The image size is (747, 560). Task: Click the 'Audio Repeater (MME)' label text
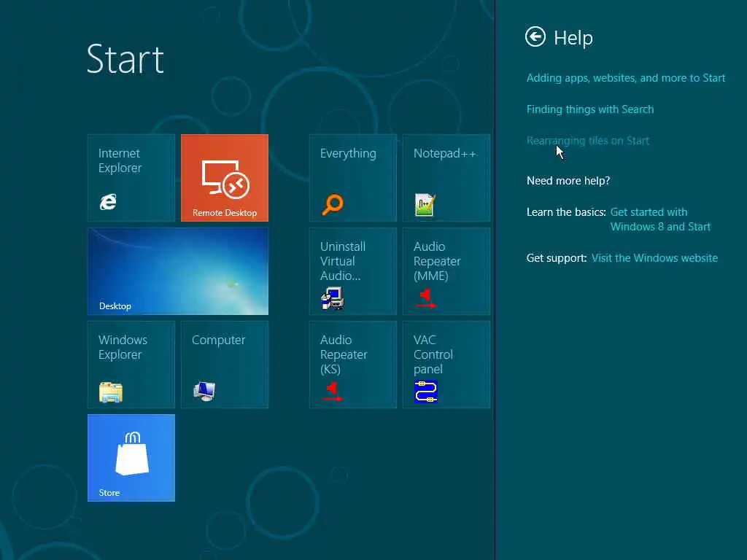pyautogui.click(x=437, y=261)
